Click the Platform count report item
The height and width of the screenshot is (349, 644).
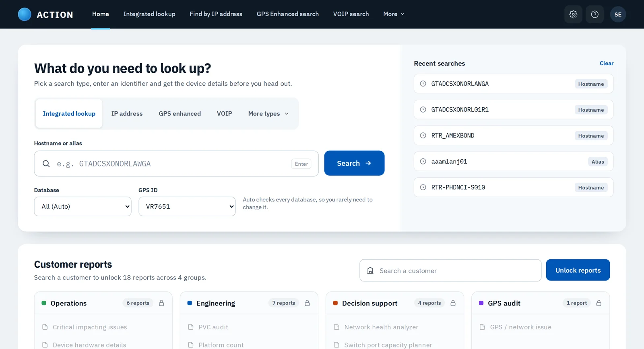point(221,345)
